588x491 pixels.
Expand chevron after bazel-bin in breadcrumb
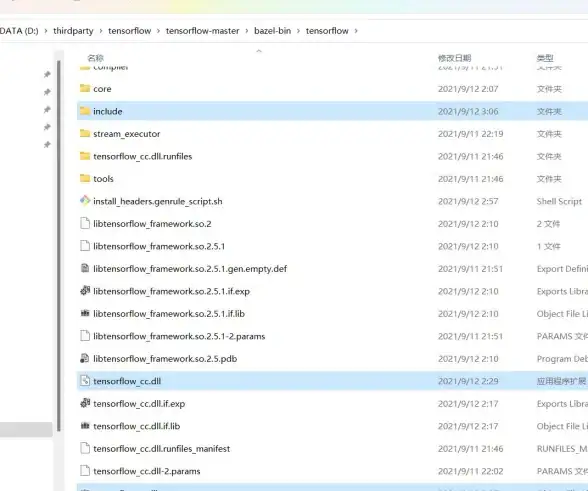pyautogui.click(x=298, y=31)
